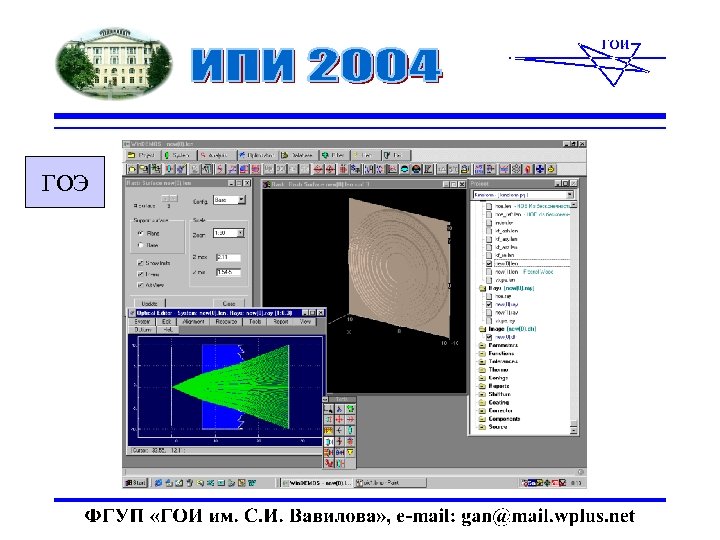Click the red right-arrow icon in Tools palette
The image size is (720, 540).
tap(350, 420)
